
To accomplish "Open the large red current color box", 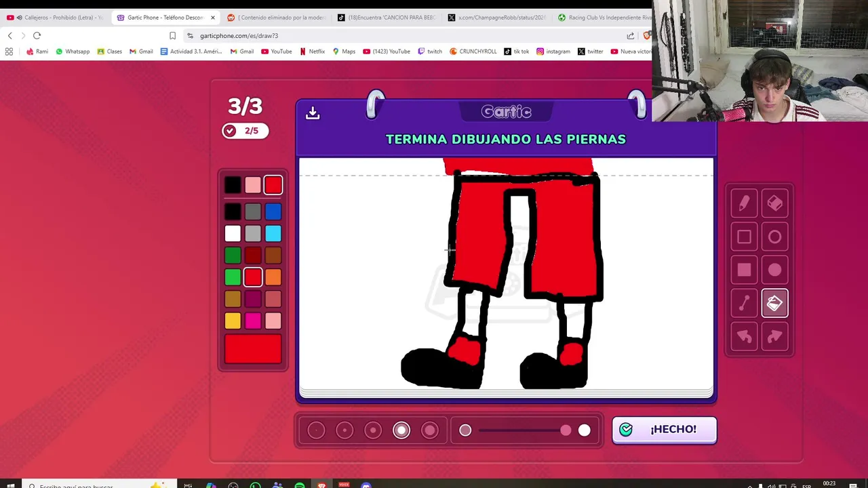I will coord(253,349).
